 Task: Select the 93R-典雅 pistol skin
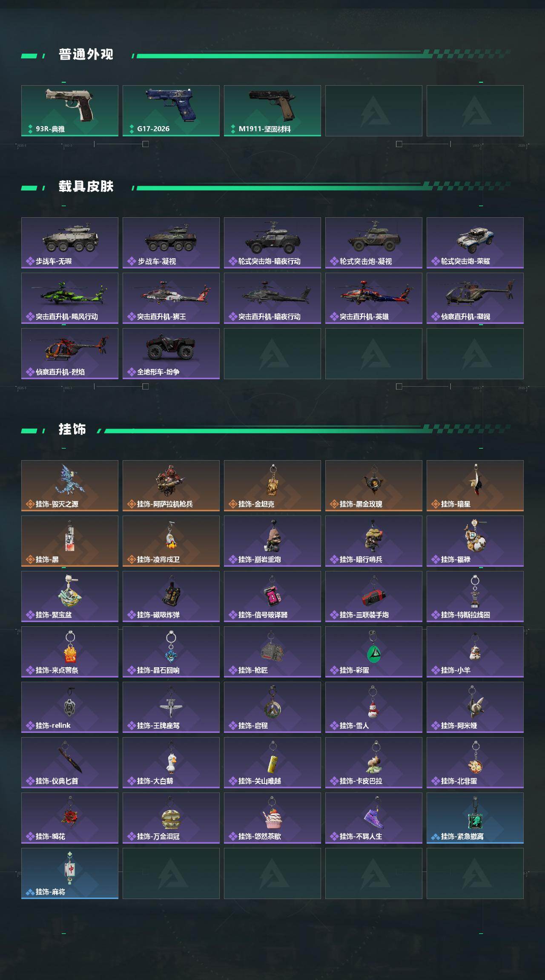pyautogui.click(x=70, y=111)
